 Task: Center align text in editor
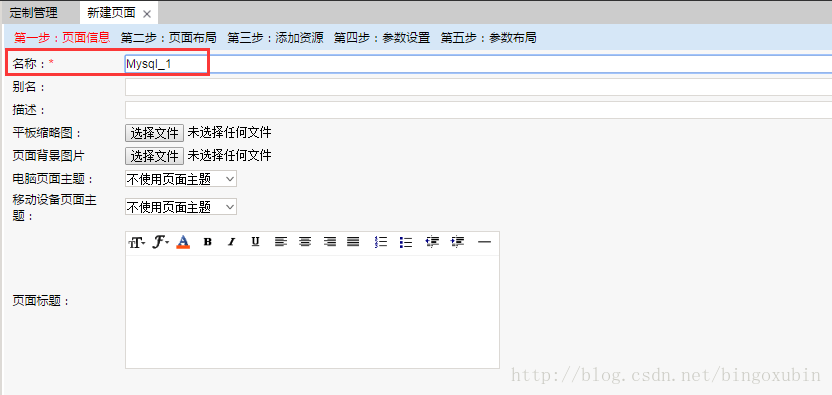coord(305,242)
